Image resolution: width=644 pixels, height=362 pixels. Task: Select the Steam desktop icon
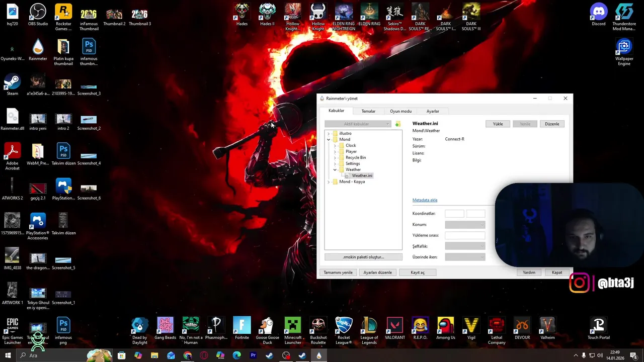click(12, 85)
